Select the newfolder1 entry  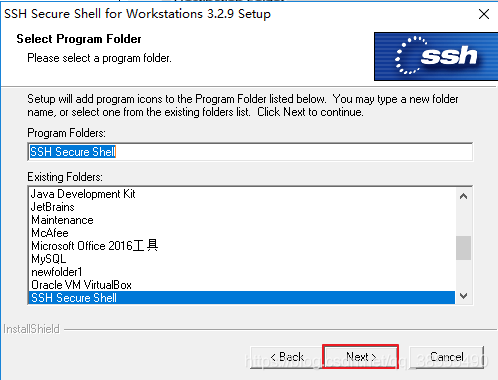(242, 272)
